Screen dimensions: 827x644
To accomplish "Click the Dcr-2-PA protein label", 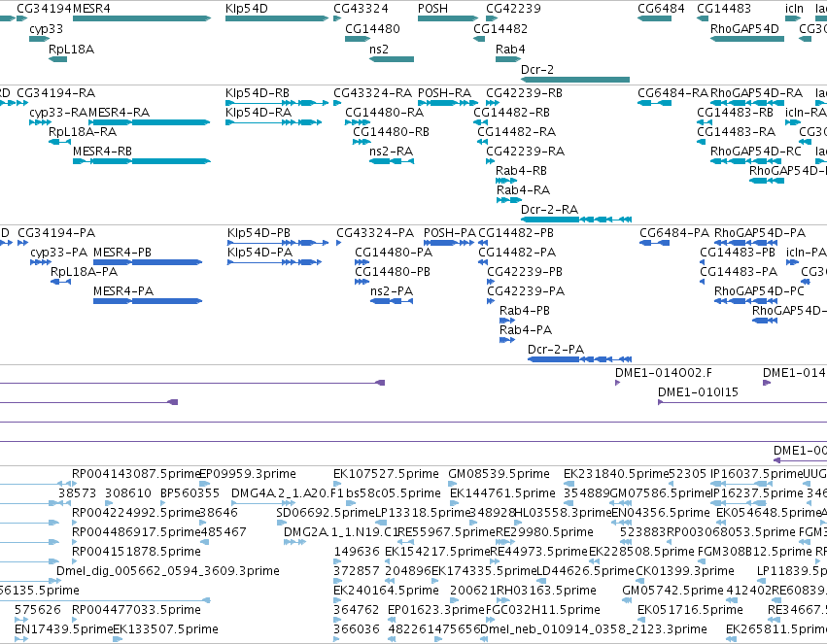I will (556, 350).
